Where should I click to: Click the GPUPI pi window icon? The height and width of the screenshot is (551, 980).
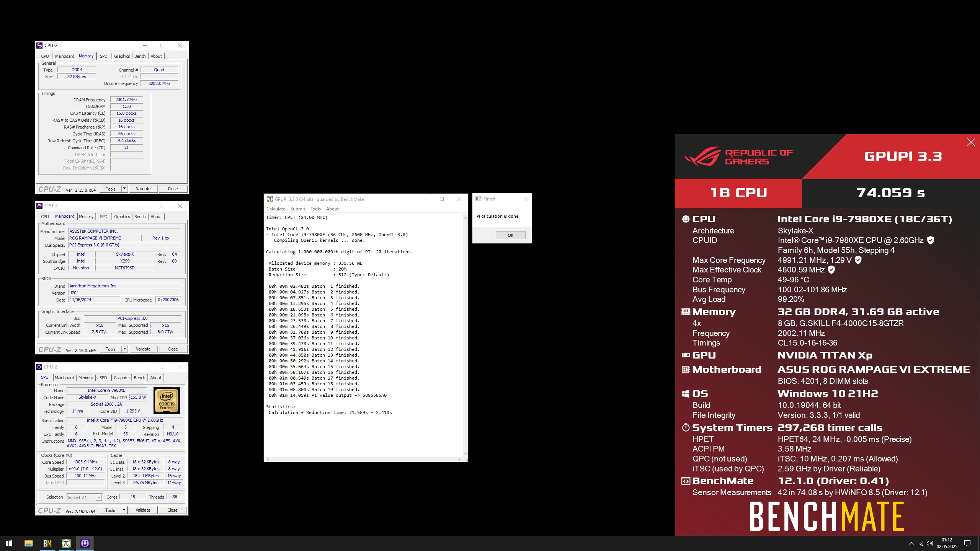[269, 199]
